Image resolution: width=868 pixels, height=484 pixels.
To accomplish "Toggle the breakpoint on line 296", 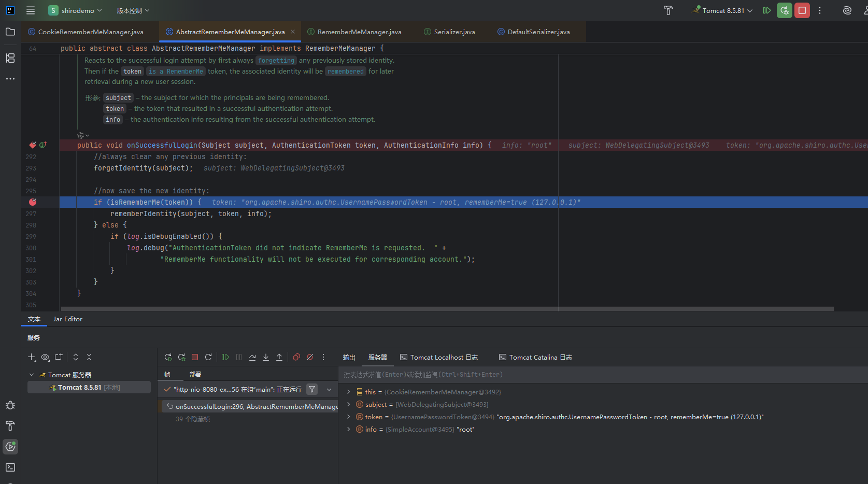I will tap(33, 202).
